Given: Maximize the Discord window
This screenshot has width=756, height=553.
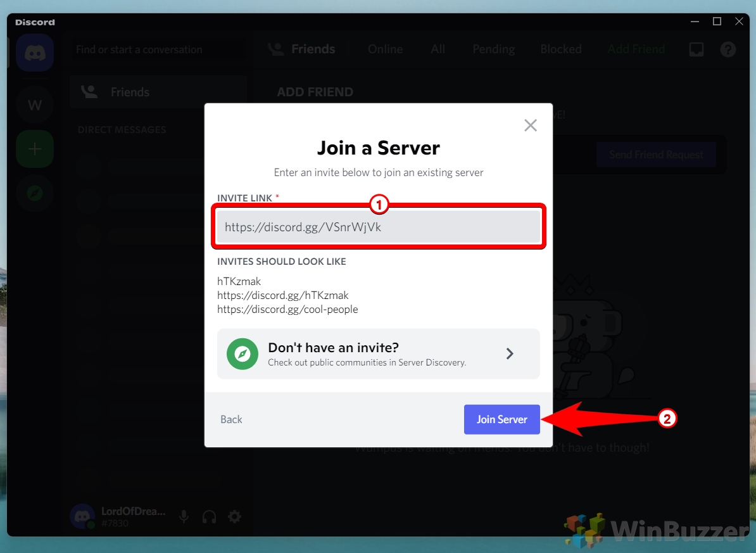Looking at the screenshot, I should [717, 22].
